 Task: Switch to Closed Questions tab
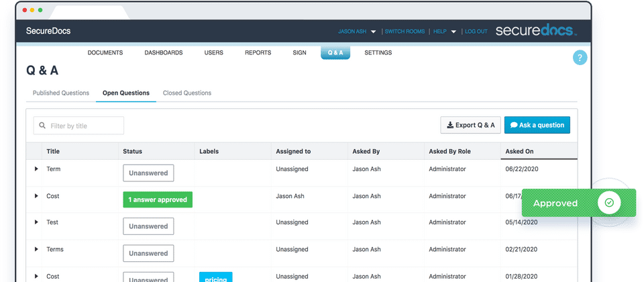tap(187, 93)
